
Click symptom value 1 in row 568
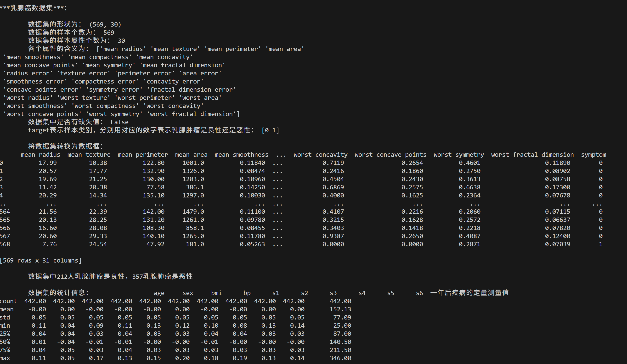tap(600, 244)
